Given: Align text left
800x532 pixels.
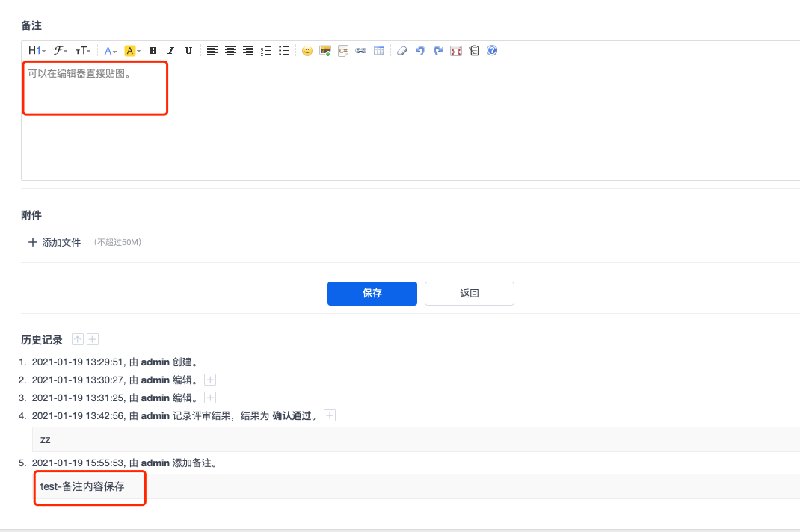Looking at the screenshot, I should pos(212,51).
